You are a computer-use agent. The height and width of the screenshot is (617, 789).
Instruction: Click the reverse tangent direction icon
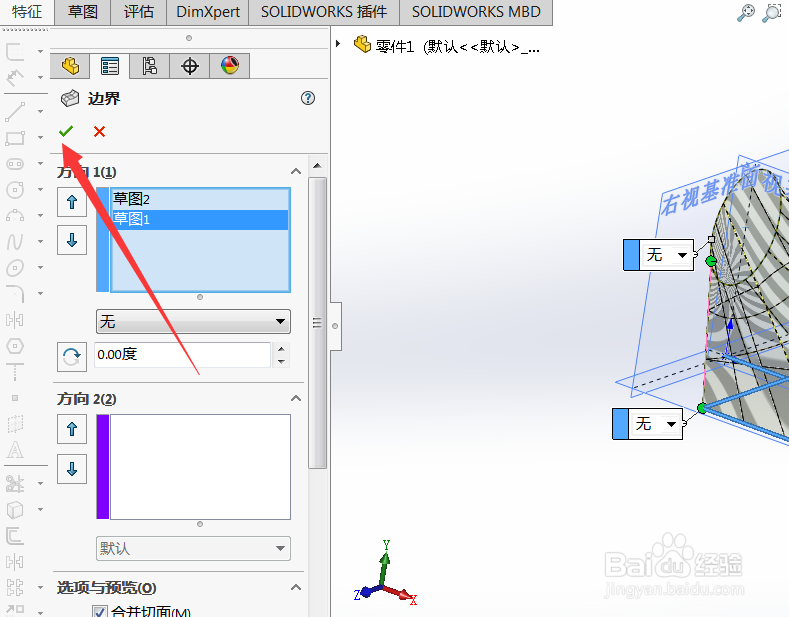[72, 357]
